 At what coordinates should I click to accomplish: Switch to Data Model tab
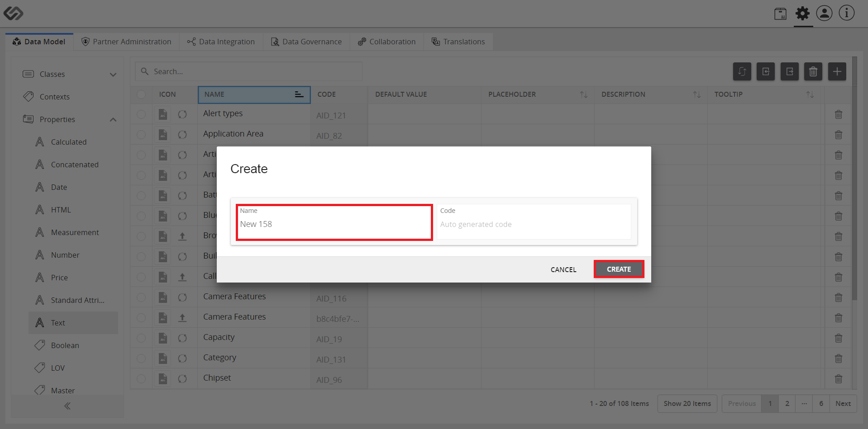pos(39,42)
